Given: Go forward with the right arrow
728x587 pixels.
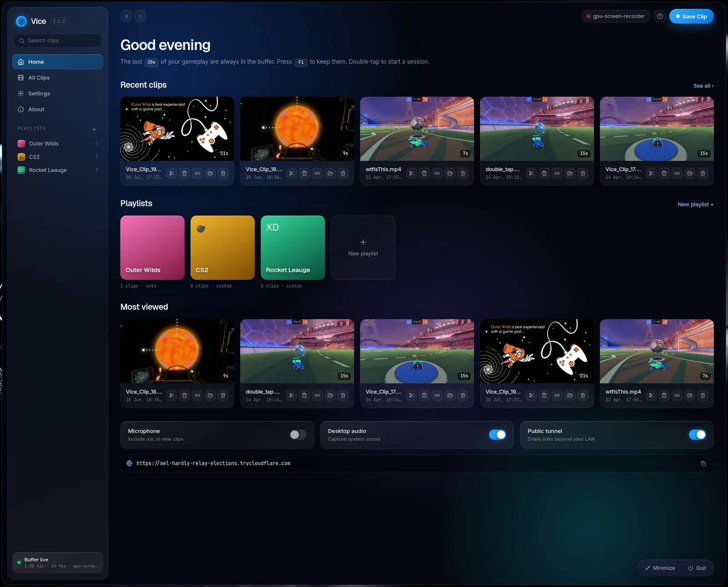Looking at the screenshot, I should point(140,16).
